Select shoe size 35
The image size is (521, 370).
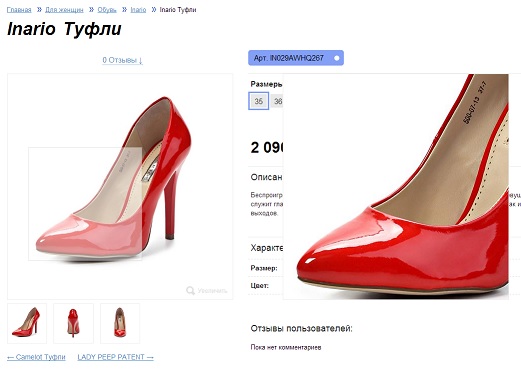pyautogui.click(x=259, y=101)
